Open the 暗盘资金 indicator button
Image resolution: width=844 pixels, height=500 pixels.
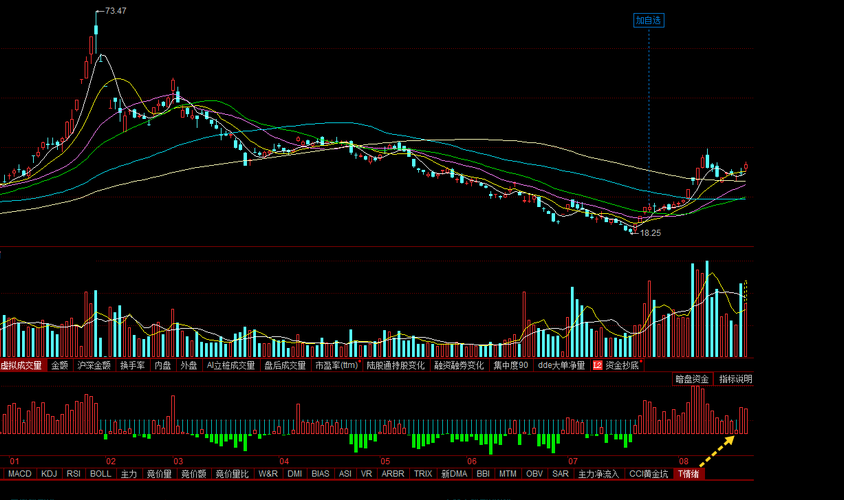pos(692,379)
